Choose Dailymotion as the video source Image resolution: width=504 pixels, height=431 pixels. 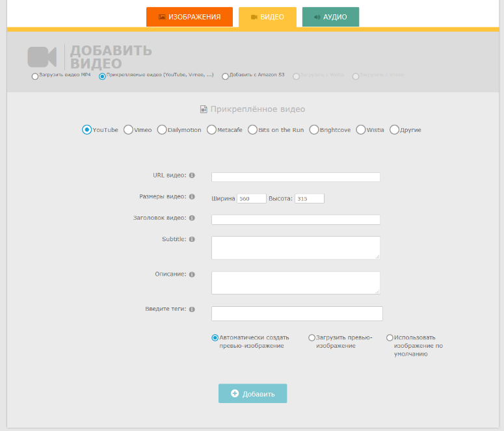point(162,130)
